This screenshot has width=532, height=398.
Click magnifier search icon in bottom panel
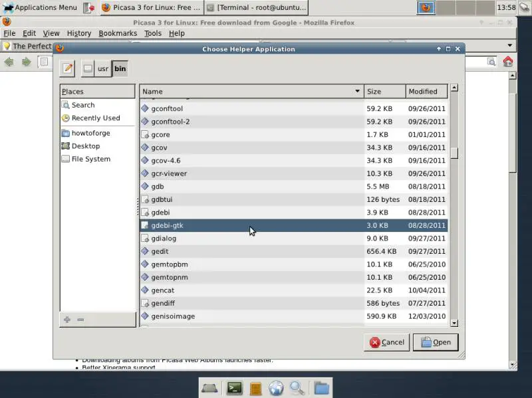[297, 388]
